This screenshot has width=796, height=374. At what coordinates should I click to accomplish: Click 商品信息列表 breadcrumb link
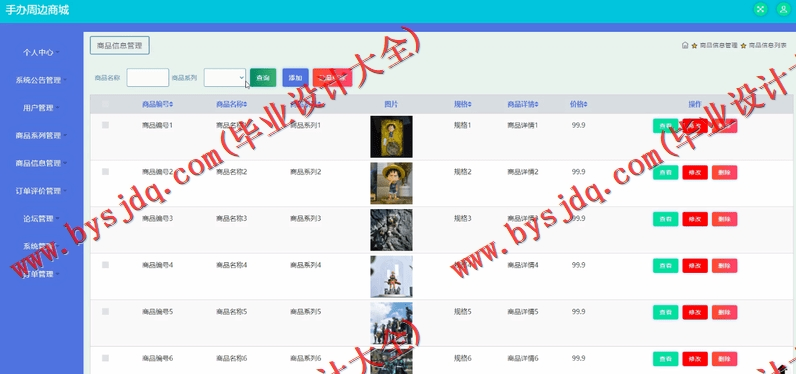click(x=768, y=46)
